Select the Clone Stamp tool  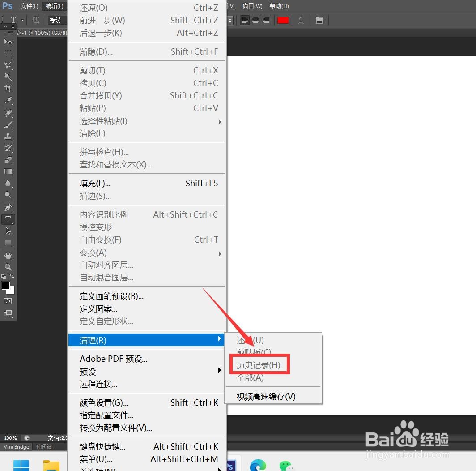point(8,137)
